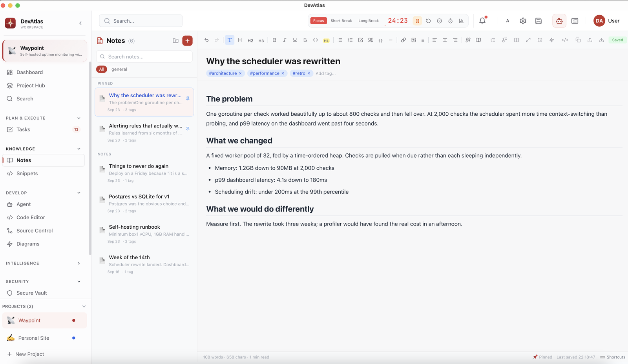
Task: Toggle italic formatting
Action: [x=285, y=40]
